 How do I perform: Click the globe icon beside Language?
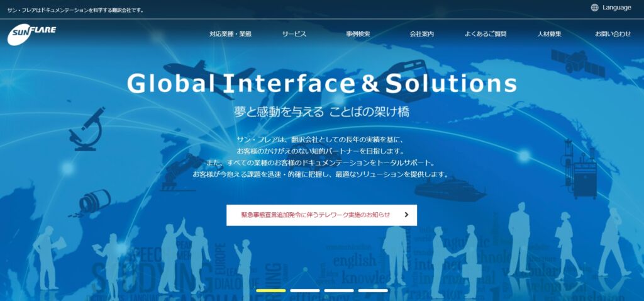[x=594, y=8]
